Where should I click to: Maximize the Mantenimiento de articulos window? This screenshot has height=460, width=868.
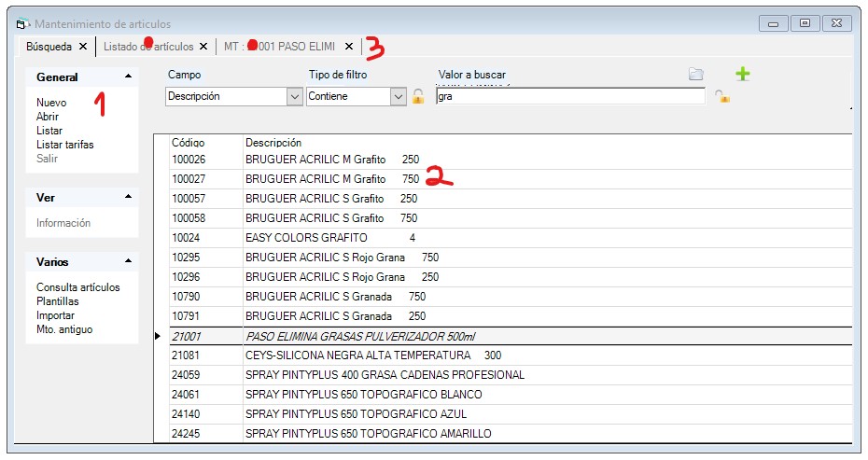805,23
